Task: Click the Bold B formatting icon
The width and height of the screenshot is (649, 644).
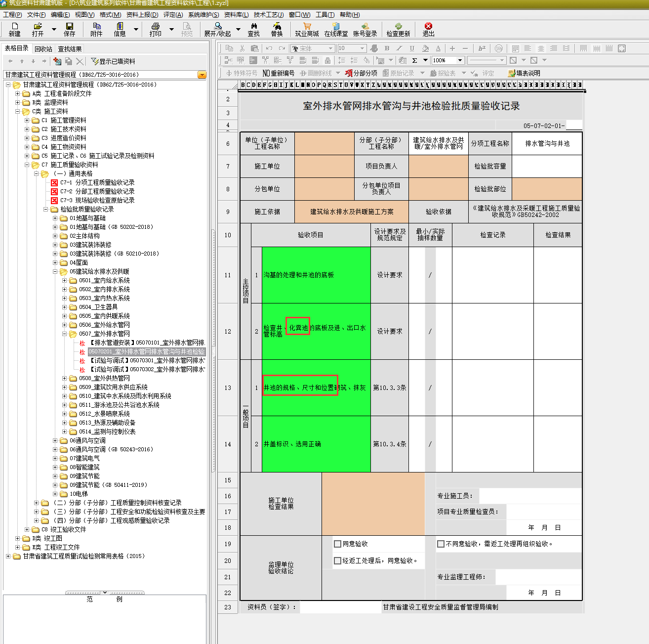Action: (387, 48)
